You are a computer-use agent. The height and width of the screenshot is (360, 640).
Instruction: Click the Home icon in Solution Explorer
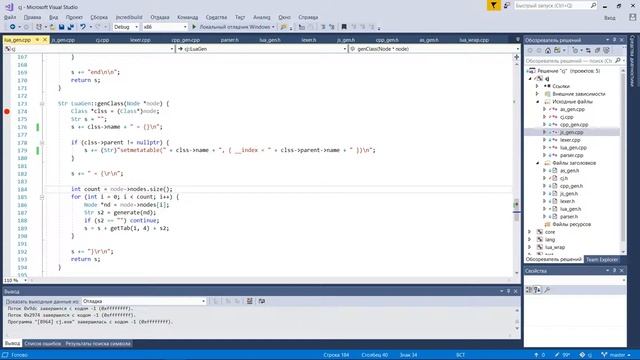click(548, 50)
